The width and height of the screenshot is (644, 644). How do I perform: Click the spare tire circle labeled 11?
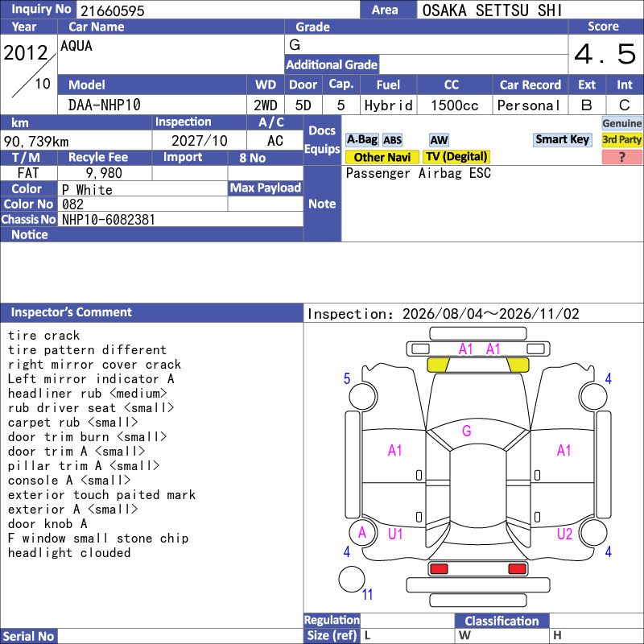pyautogui.click(x=352, y=579)
